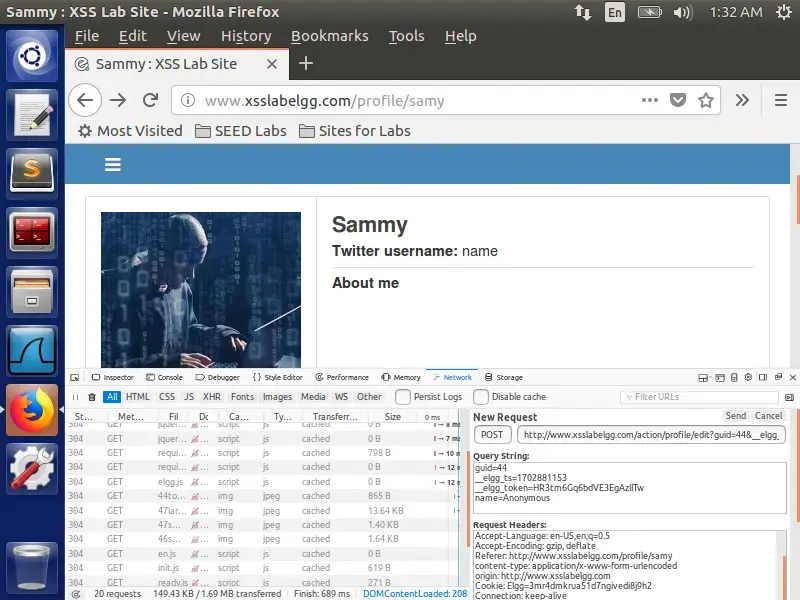The height and width of the screenshot is (600, 800).
Task: Sort requests by Transferred column
Action: pyautogui.click(x=335, y=417)
